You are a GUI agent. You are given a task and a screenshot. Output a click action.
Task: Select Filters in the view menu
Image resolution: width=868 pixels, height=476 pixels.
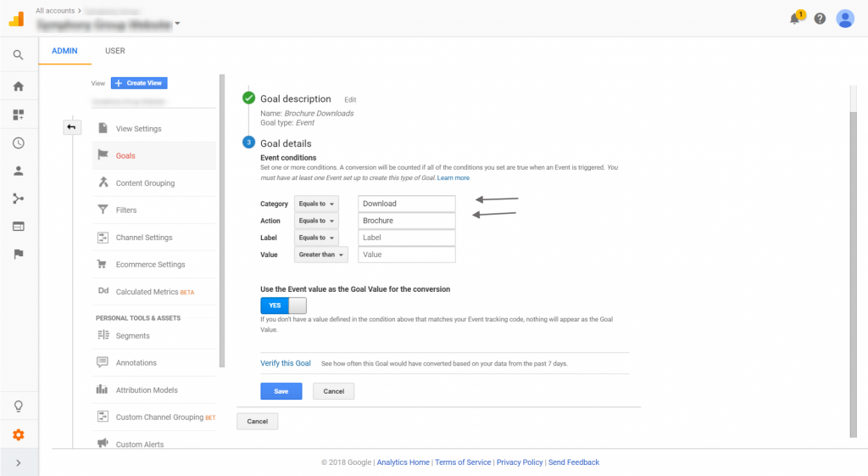(126, 210)
